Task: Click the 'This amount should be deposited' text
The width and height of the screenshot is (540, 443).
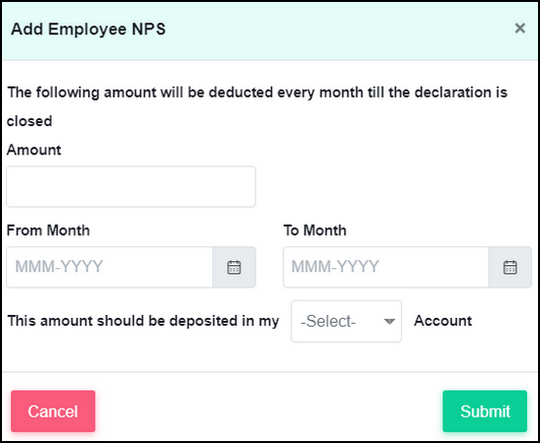Action: 143,321
